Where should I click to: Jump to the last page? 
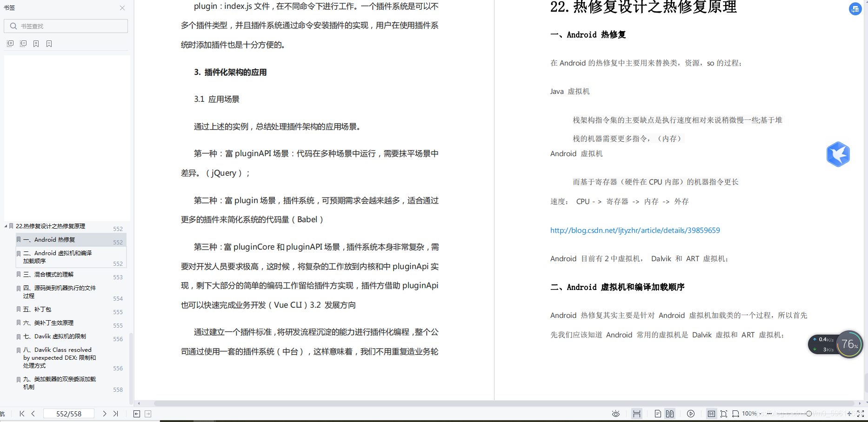click(x=116, y=414)
